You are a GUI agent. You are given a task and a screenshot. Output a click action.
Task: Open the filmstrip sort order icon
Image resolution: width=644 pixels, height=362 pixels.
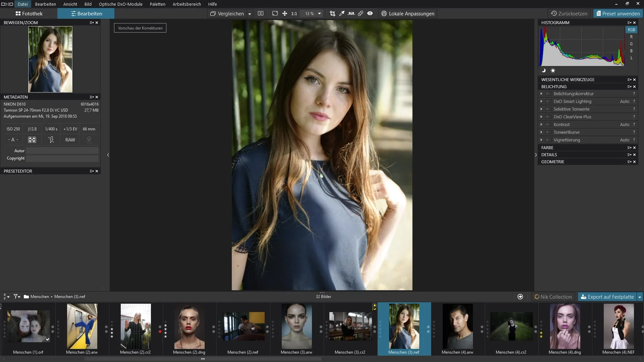(6, 297)
